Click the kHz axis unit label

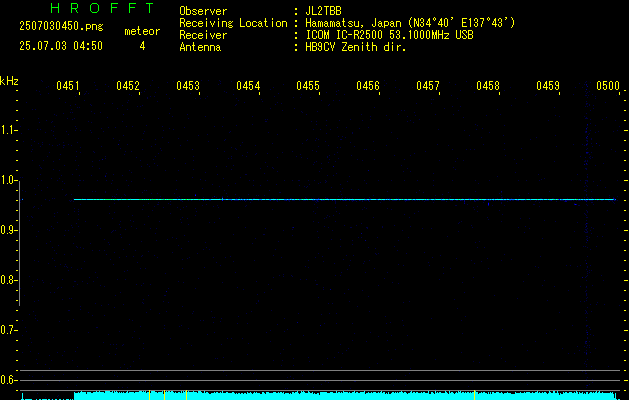pos(9,81)
